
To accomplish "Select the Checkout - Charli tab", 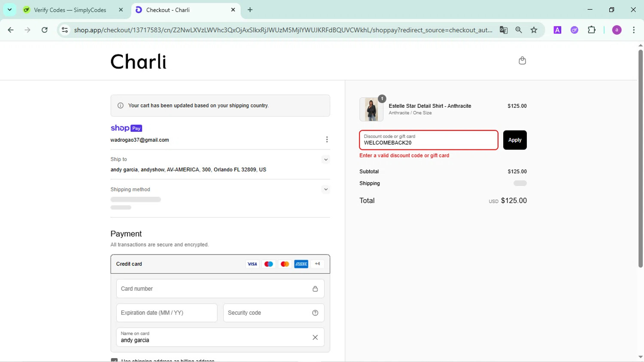I will (185, 10).
